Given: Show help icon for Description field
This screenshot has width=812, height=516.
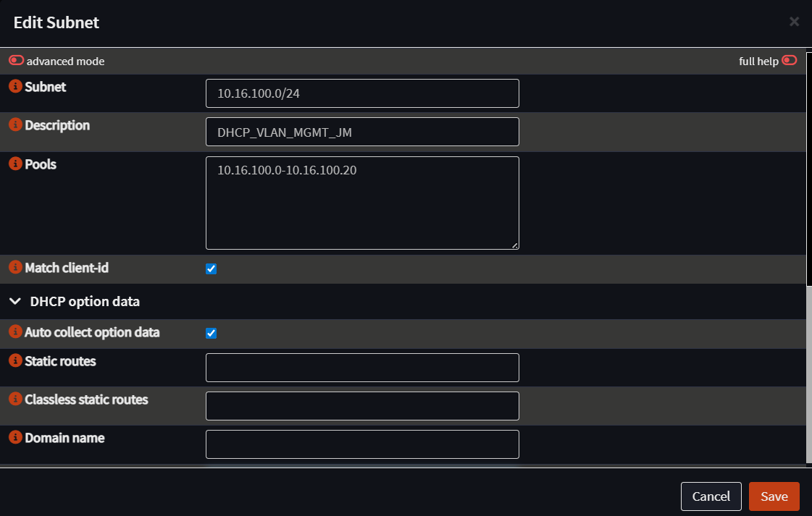Looking at the screenshot, I should click(x=15, y=124).
